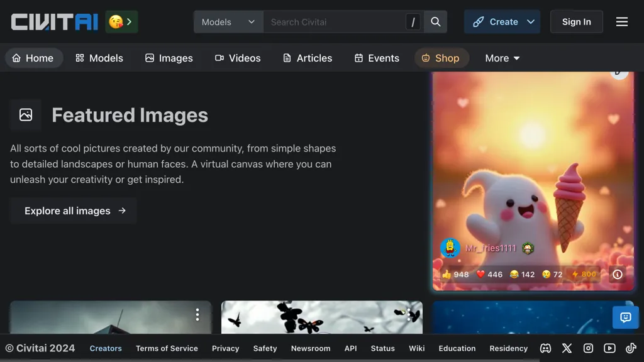Click Mr_fries1111's avatar thumbnail
Image resolution: width=644 pixels, height=362 pixels.
pyautogui.click(x=450, y=248)
